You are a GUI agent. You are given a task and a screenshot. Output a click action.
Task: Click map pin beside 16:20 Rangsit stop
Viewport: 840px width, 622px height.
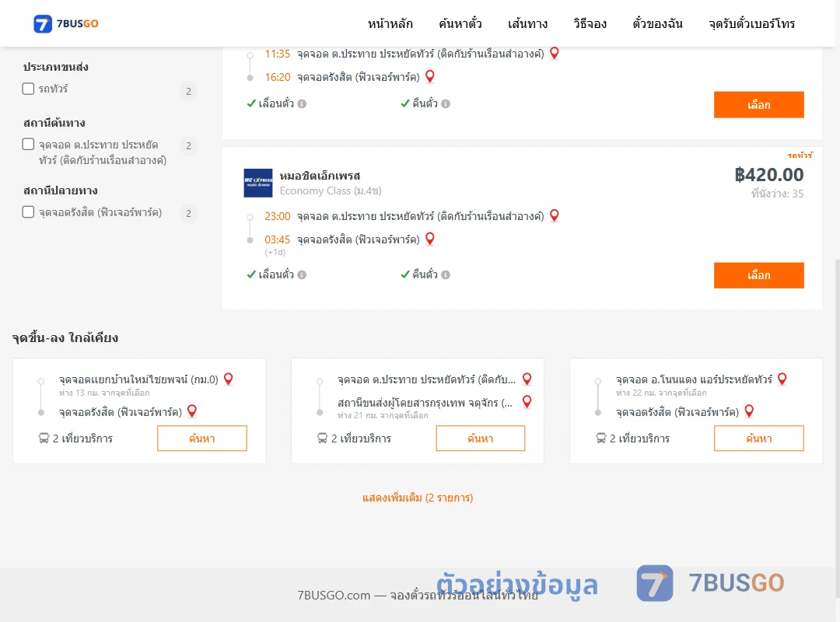point(429,77)
